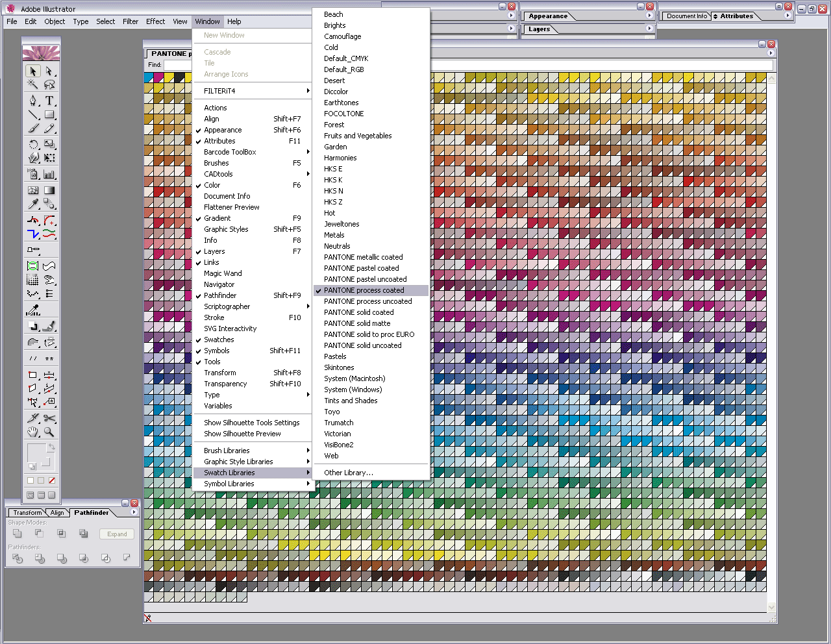The image size is (831, 644).
Task: Expand the Graphic Style Libraries submenu
Action: 253,462
